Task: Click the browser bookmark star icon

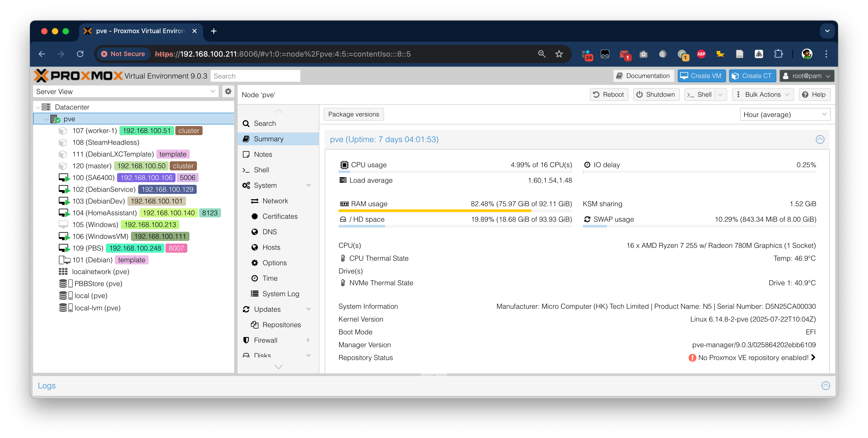Action: pos(559,54)
